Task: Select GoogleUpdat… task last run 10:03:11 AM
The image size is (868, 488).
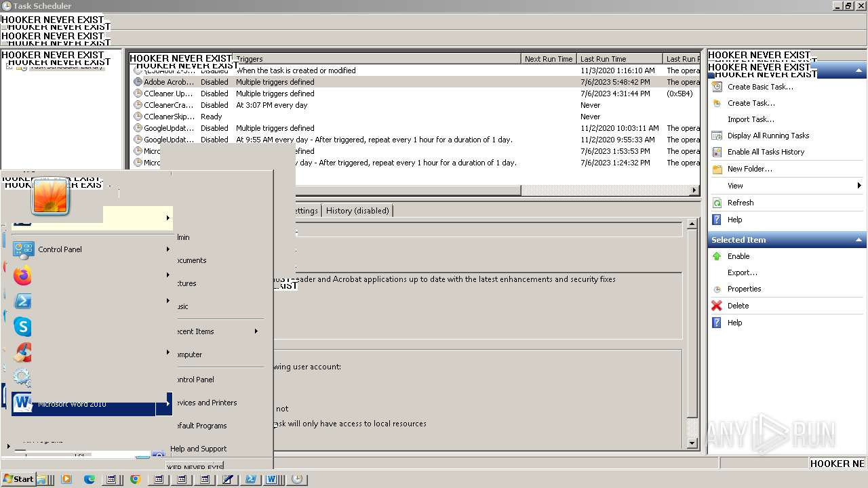Action: [415, 128]
